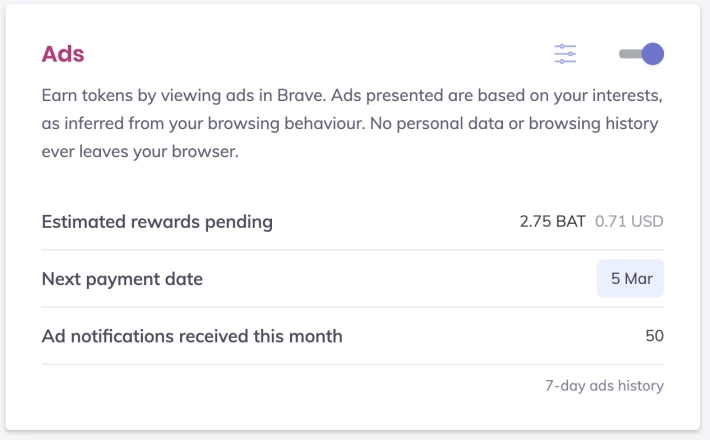This screenshot has height=440, width=710.
Task: Click the 5 Mar payment date badge
Action: click(630, 278)
